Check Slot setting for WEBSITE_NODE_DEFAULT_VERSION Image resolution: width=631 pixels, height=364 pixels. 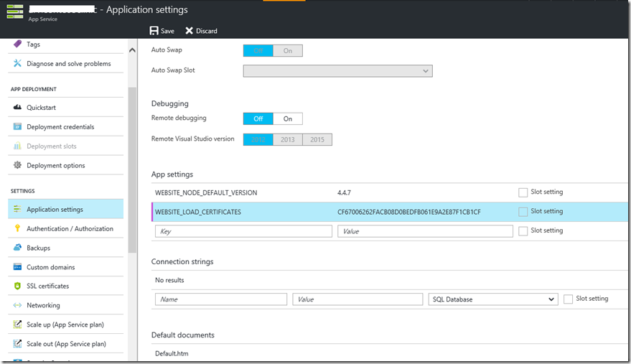(x=523, y=192)
